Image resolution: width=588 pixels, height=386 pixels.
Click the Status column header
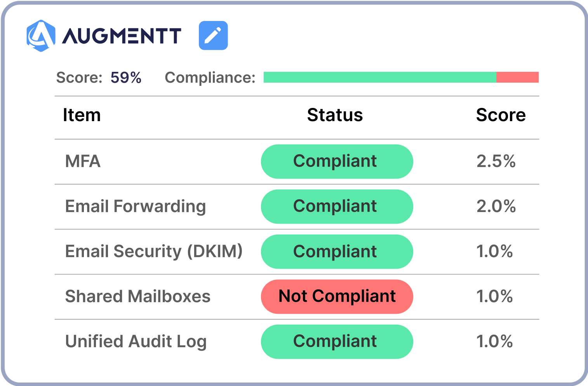click(335, 115)
